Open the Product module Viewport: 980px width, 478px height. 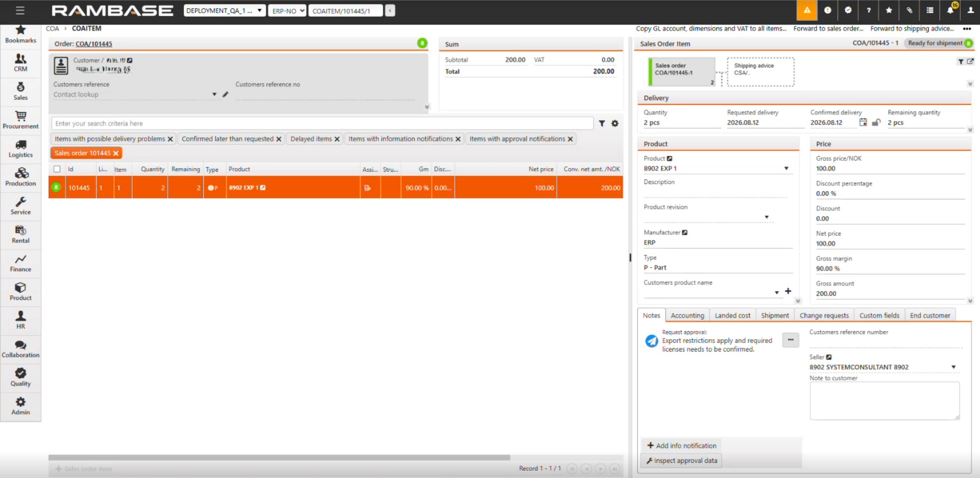tap(21, 291)
